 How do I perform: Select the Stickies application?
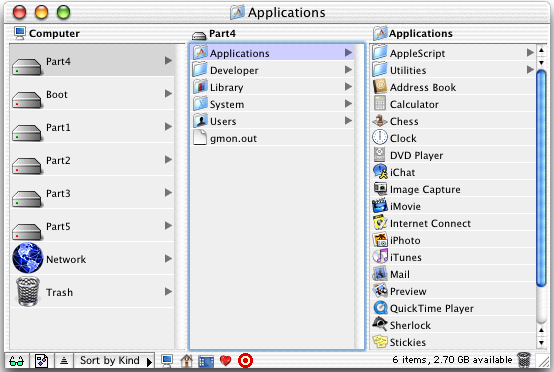(453, 342)
